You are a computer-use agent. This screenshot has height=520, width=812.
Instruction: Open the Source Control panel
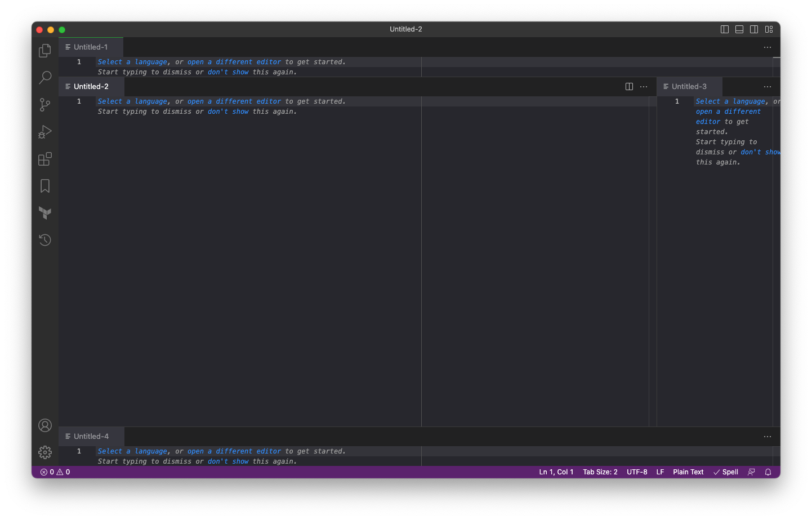pos(44,105)
